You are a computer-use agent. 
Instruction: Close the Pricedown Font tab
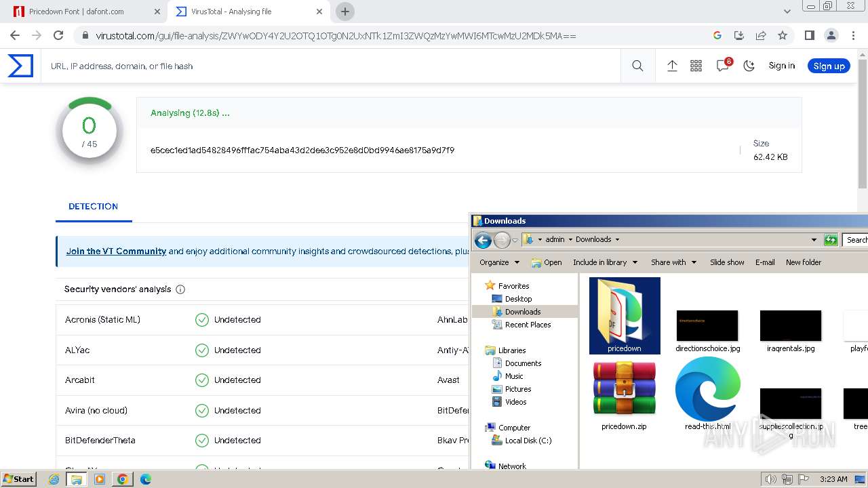pos(157,12)
